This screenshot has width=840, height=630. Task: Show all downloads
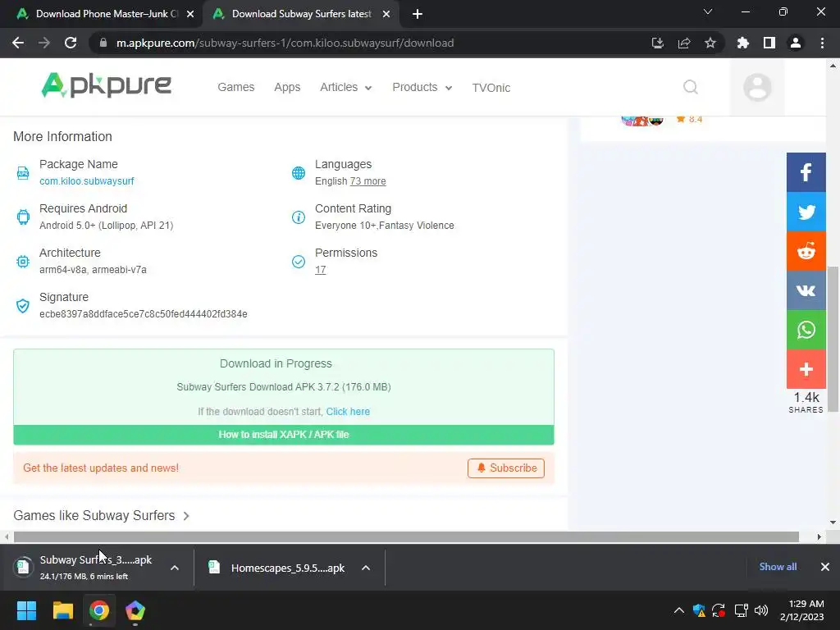(778, 566)
